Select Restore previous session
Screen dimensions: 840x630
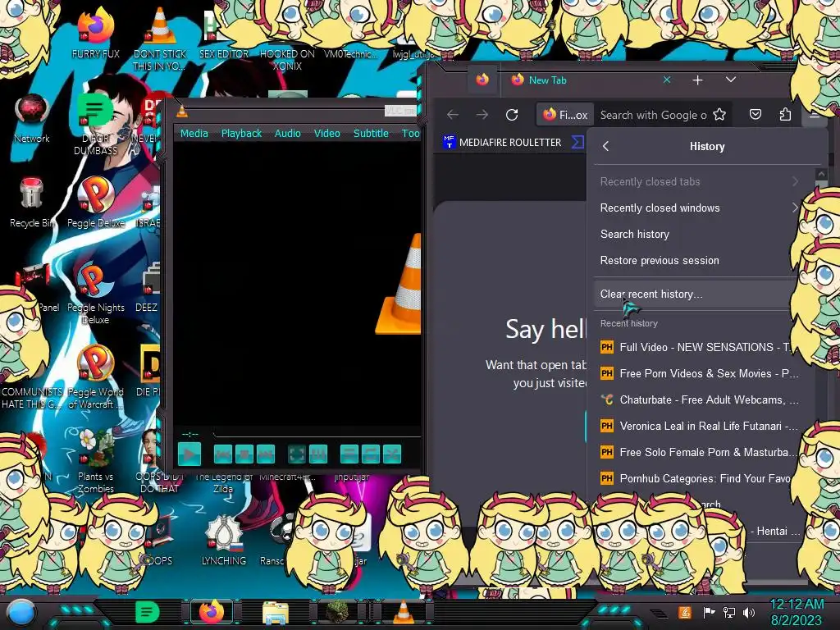699,260
